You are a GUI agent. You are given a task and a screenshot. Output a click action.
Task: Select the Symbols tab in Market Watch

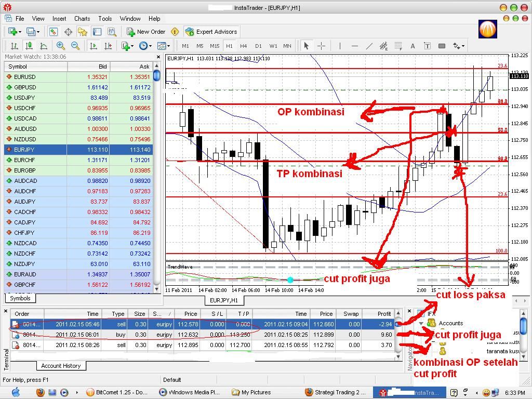(x=20, y=298)
